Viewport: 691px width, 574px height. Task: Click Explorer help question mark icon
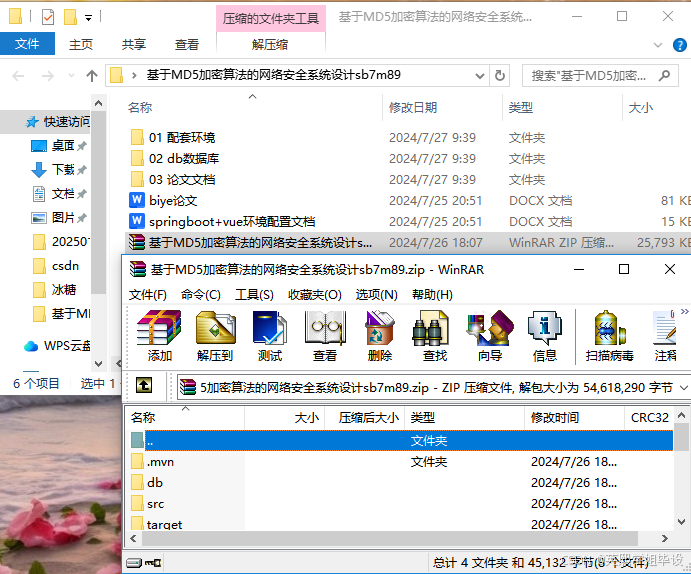680,44
